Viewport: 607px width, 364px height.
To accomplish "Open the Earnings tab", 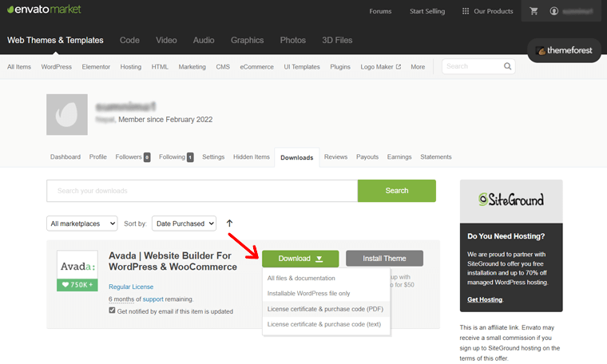I will [399, 157].
